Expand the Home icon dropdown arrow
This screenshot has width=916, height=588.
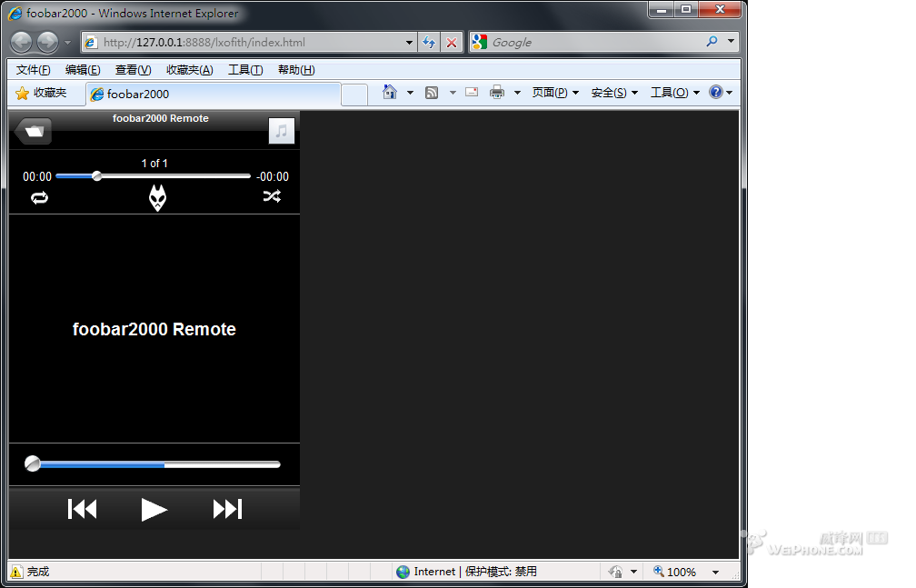coord(410,93)
